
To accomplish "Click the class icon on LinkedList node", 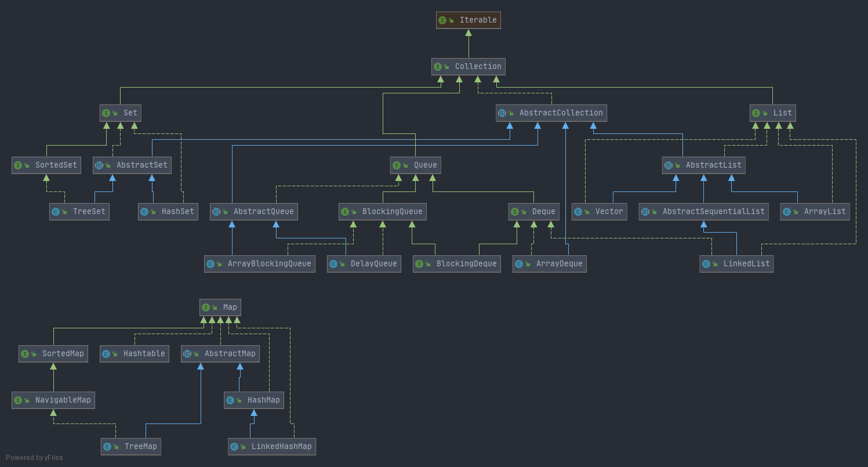I will pos(706,264).
